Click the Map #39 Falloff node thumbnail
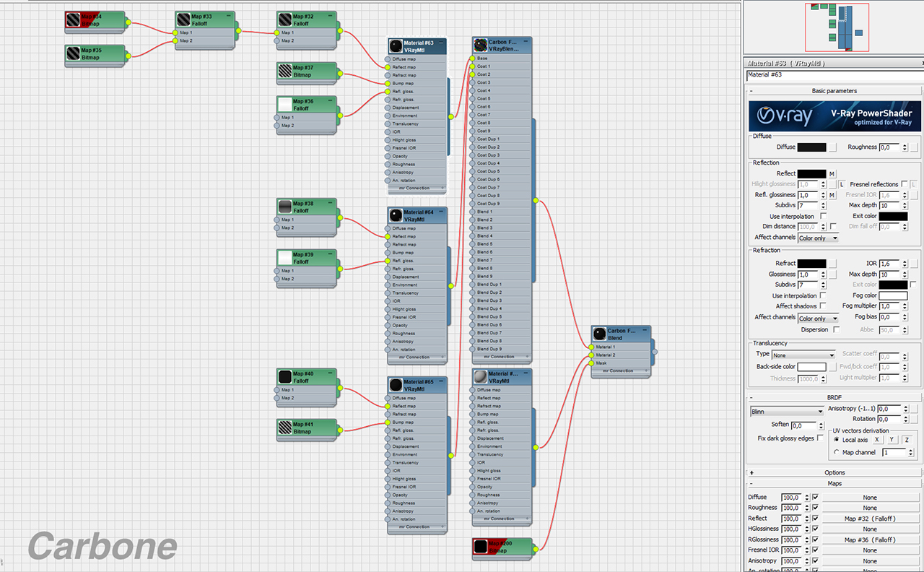 point(285,258)
